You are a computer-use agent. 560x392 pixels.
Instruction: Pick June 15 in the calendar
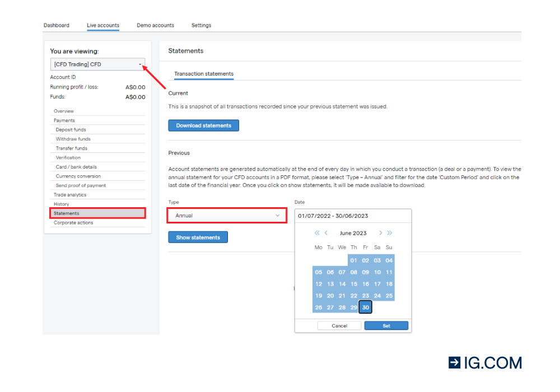point(353,284)
